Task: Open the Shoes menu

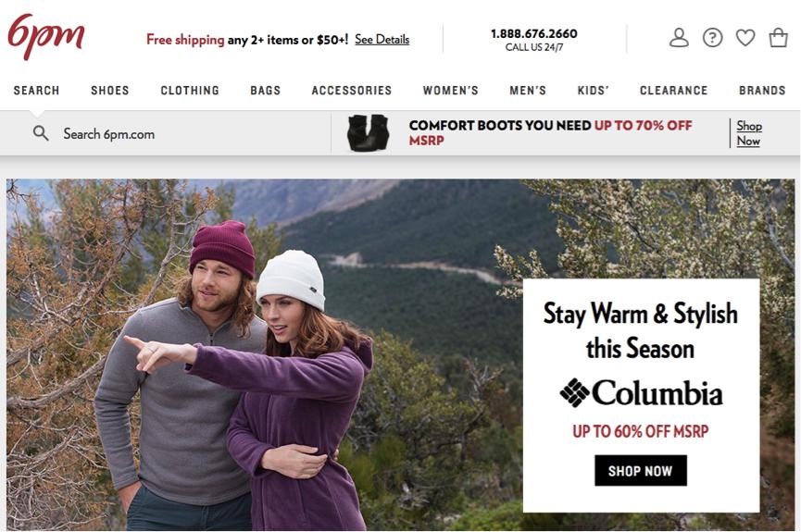Action: 110,91
